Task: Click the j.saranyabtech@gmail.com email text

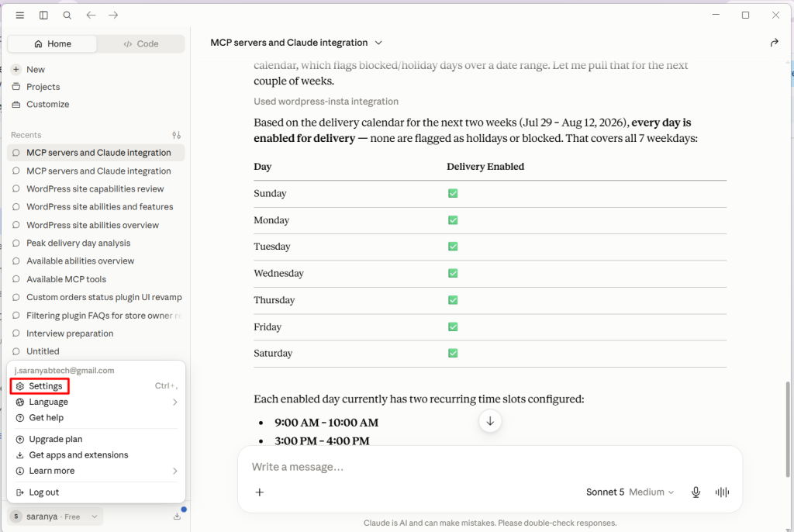Action: tap(64, 371)
